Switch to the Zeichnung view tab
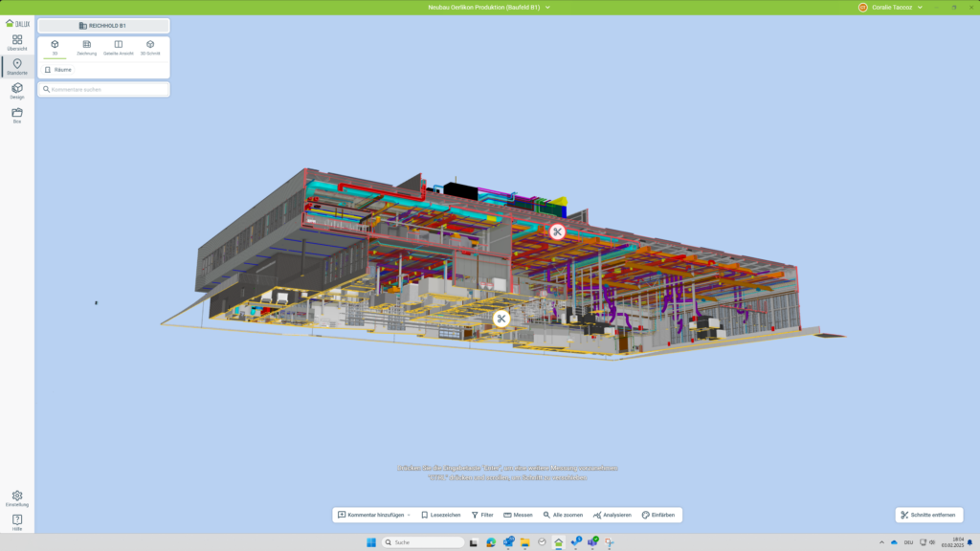Viewport: 980px width, 551px height. (86, 47)
